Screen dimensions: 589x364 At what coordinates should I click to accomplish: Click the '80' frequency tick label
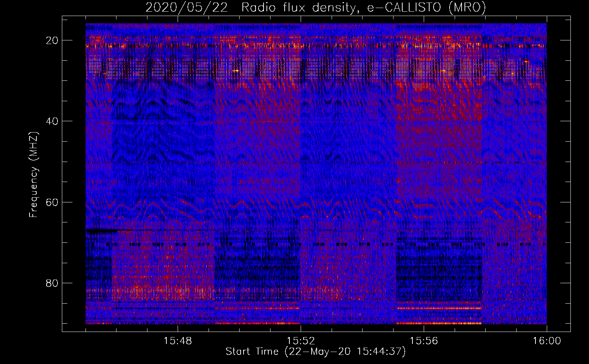pos(52,283)
